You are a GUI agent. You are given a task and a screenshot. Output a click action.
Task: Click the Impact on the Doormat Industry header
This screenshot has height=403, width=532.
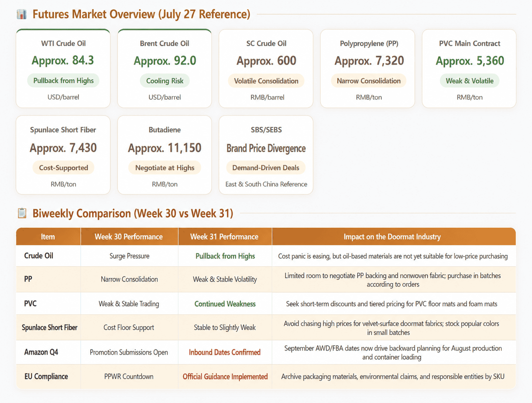[x=392, y=237]
